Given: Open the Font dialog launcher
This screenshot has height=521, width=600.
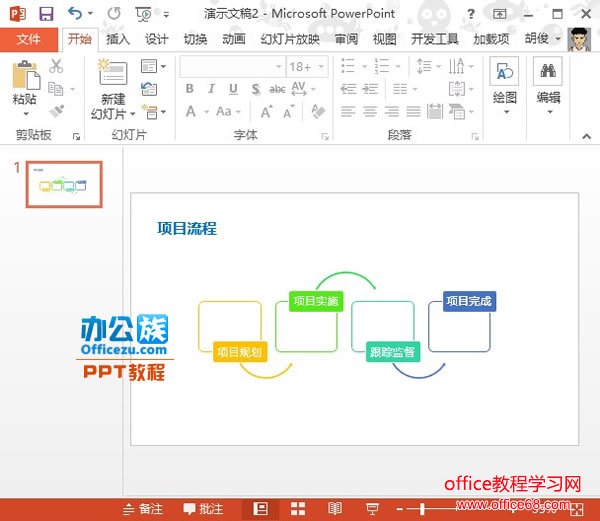Looking at the screenshot, I should (325, 137).
